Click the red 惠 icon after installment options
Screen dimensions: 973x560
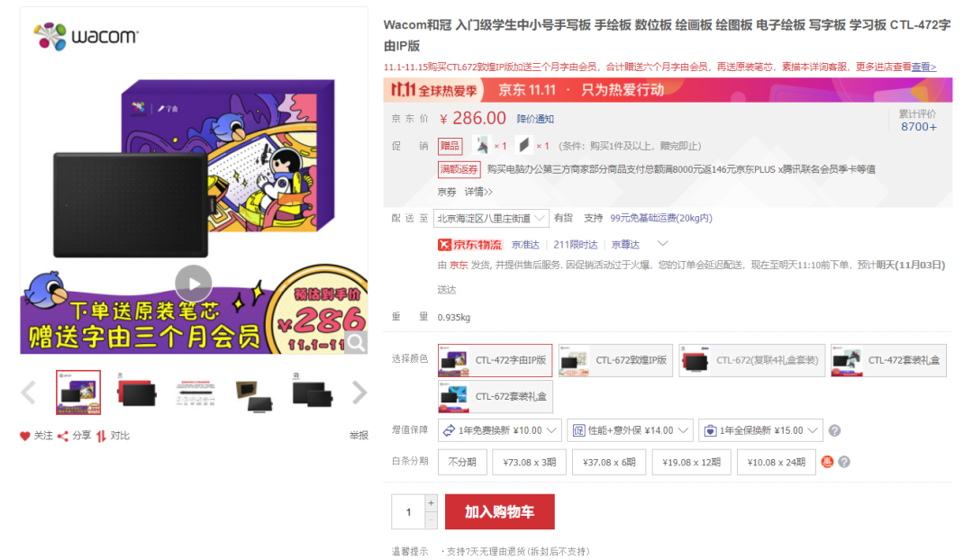827,462
